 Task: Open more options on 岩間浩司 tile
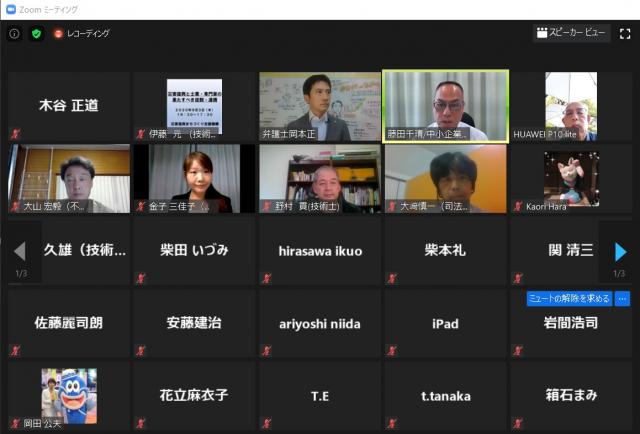click(622, 298)
